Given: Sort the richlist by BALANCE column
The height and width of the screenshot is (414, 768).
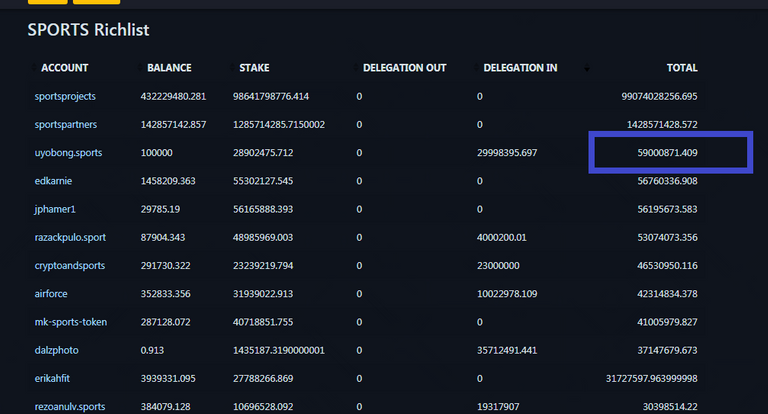Looking at the screenshot, I should [x=169, y=68].
